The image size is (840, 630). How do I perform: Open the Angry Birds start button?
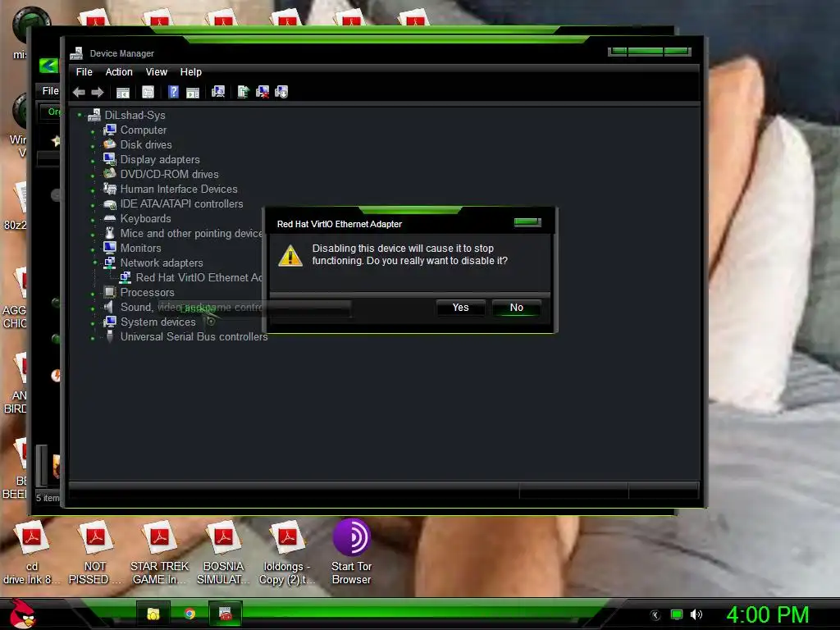(22, 614)
